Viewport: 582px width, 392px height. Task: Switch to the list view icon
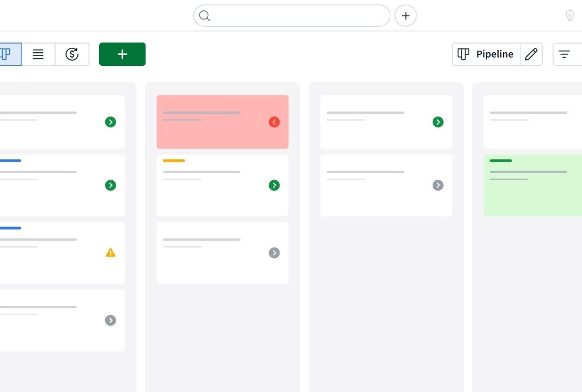coord(38,54)
